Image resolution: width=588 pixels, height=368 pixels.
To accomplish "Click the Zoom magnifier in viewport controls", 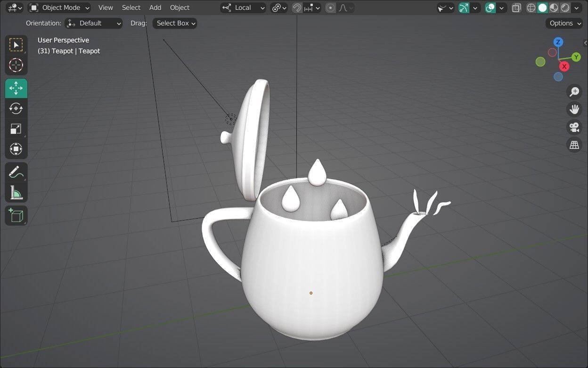I will click(x=574, y=91).
